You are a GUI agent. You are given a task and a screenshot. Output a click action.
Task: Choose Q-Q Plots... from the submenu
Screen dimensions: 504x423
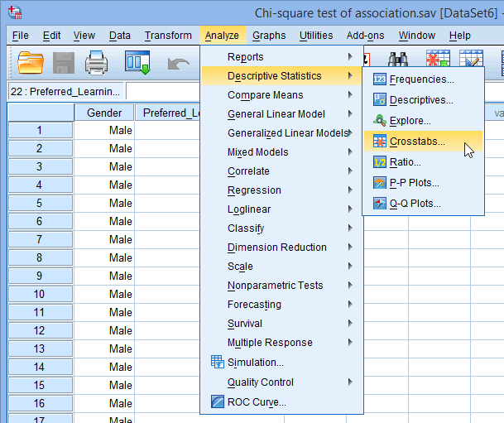coord(424,204)
